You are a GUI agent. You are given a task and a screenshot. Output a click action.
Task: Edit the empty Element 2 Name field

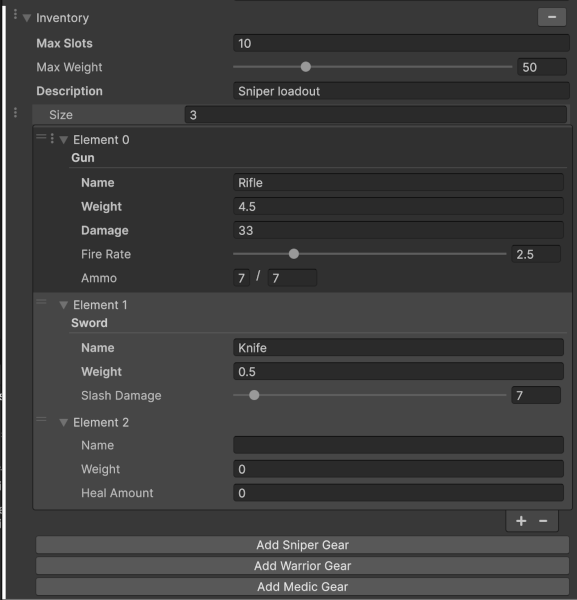tap(398, 445)
